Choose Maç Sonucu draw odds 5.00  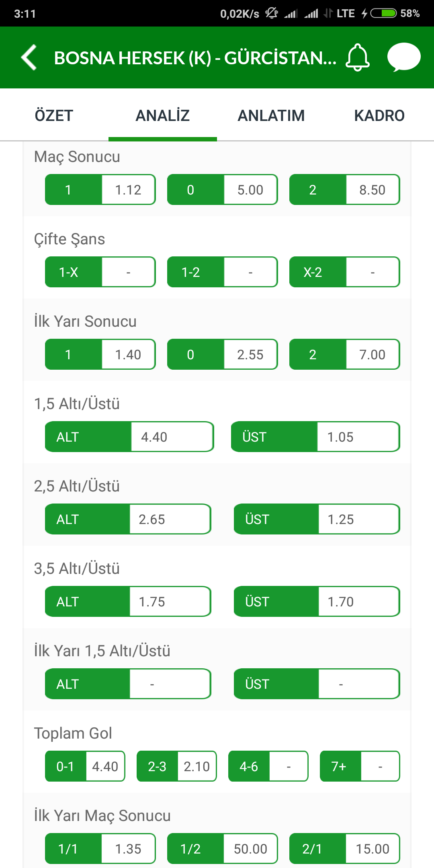click(x=223, y=190)
